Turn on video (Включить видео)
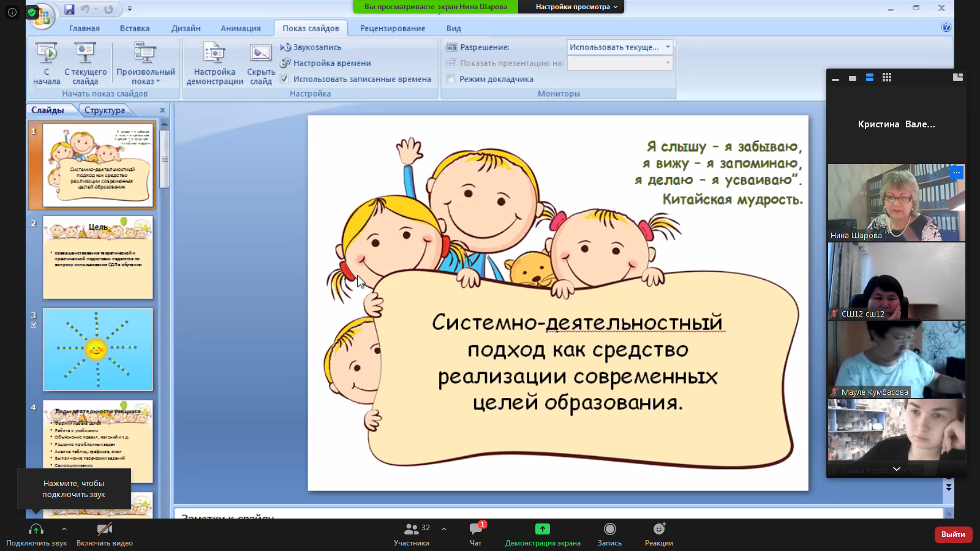 pos(104,533)
